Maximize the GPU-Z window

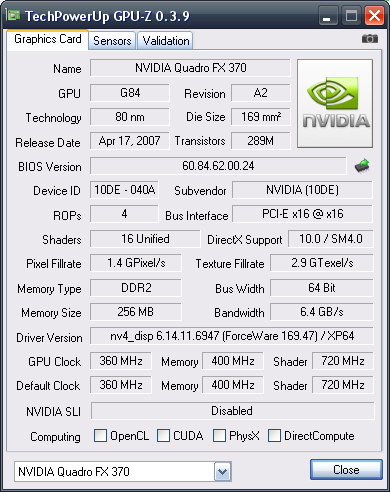pyautogui.click(x=351, y=16)
